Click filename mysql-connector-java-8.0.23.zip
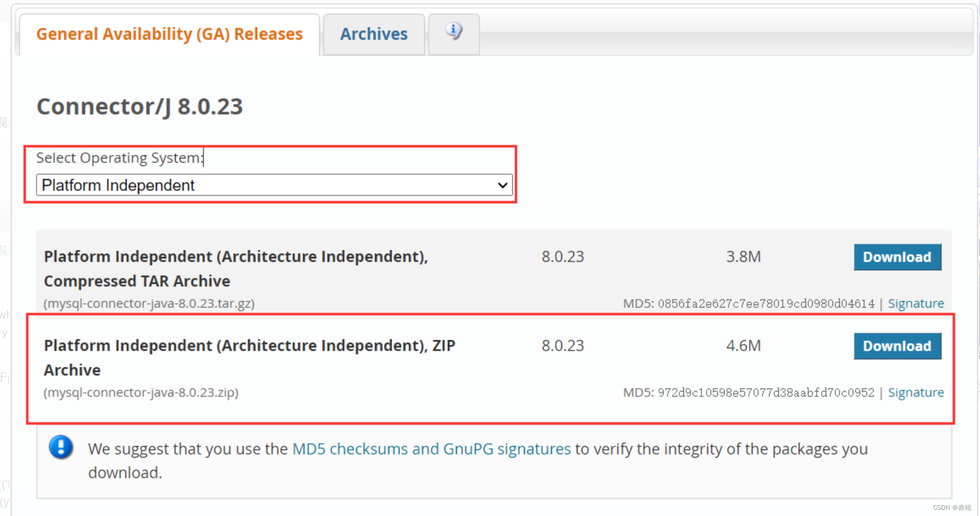 pyautogui.click(x=141, y=392)
